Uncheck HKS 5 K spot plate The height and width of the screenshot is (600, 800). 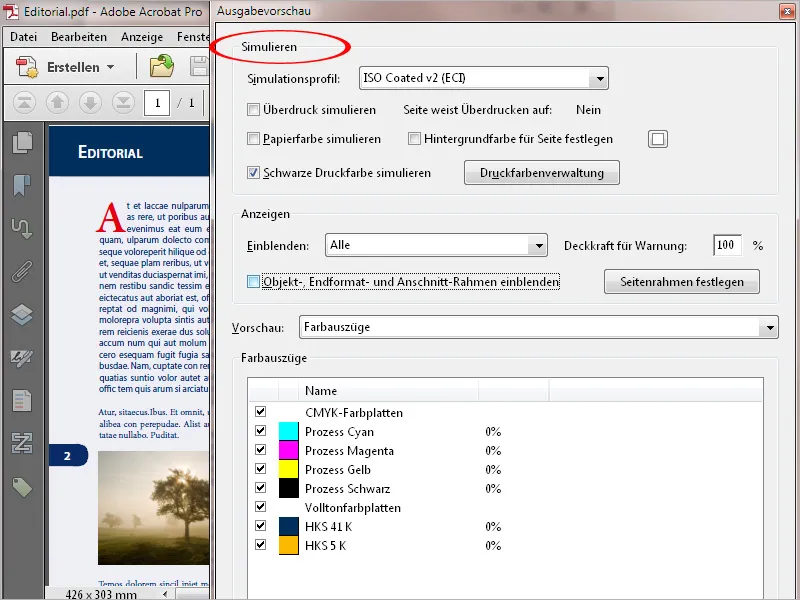[x=261, y=544]
